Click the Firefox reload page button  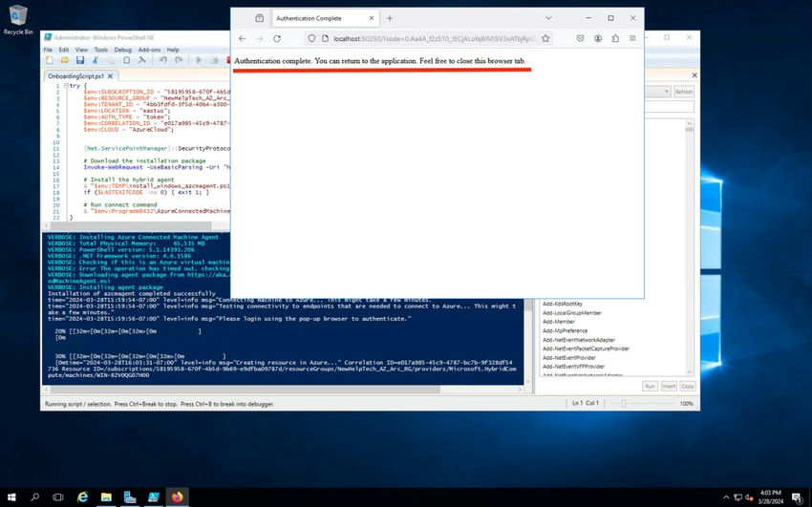coord(277,38)
